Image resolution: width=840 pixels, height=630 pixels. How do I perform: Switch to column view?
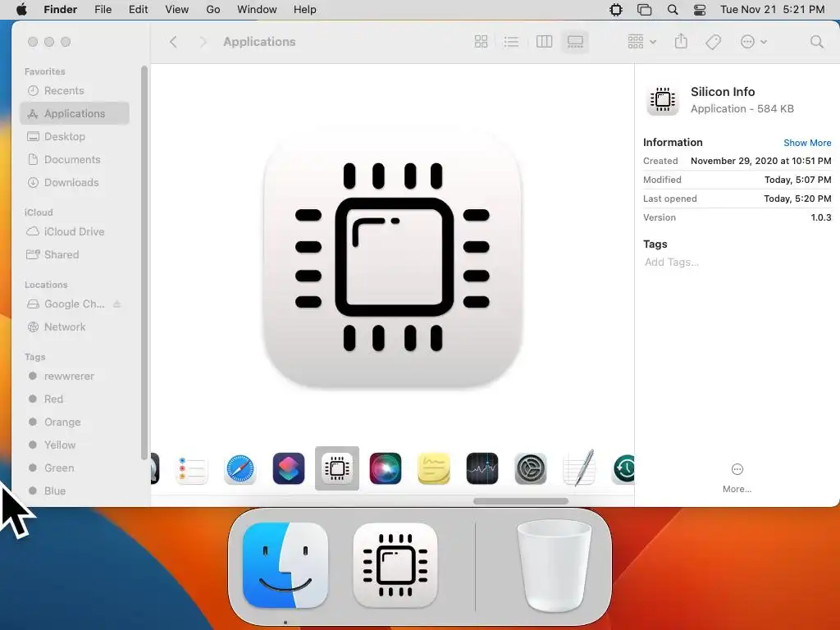544,42
